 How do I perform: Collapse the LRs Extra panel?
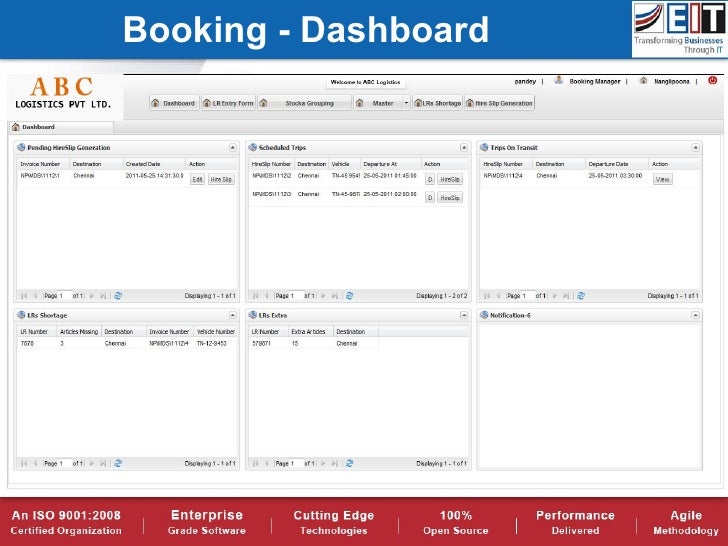(x=463, y=315)
